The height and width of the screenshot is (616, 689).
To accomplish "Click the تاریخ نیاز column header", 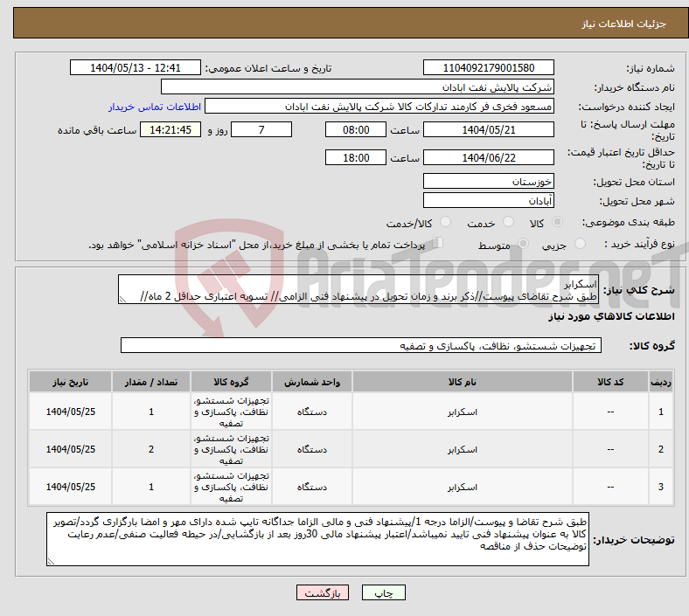I will pyautogui.click(x=70, y=382).
